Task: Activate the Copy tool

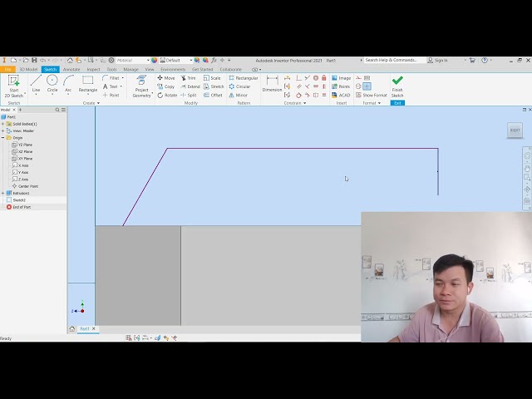Action: 166,86
